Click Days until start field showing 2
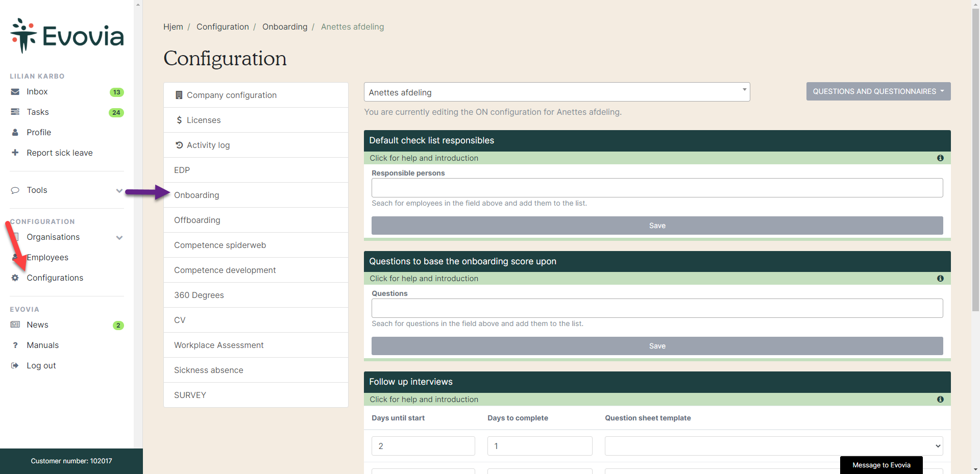Screen dimensions: 980x474 tap(423, 446)
